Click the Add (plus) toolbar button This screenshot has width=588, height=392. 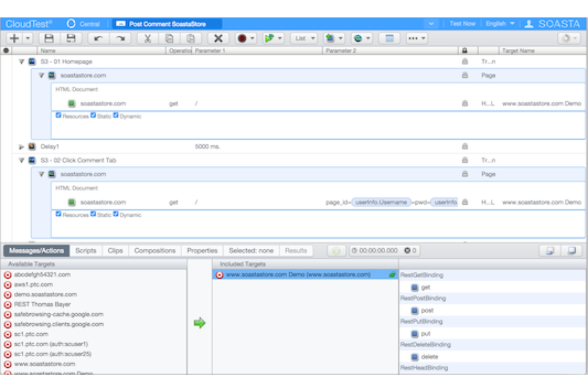click(x=14, y=39)
